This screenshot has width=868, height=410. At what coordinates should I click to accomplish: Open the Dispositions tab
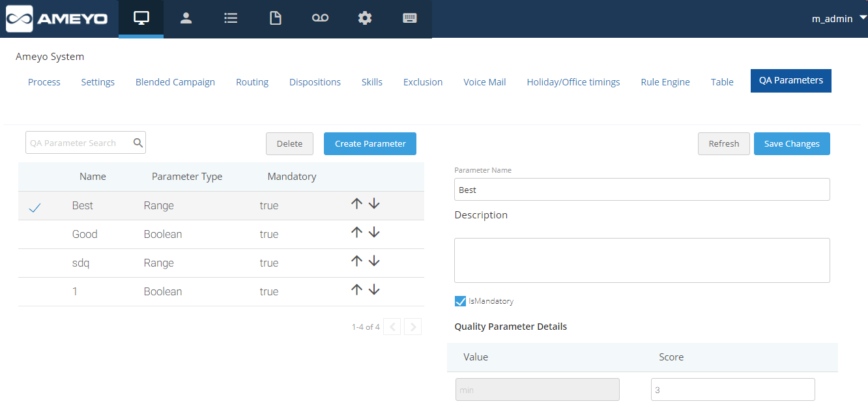pyautogui.click(x=315, y=81)
